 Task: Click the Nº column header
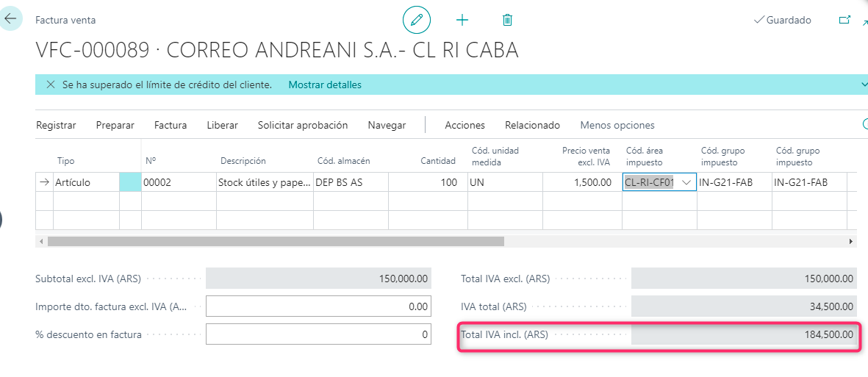point(151,161)
